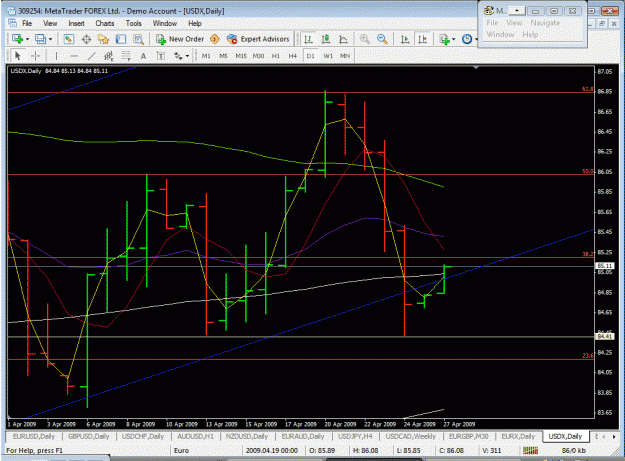Zoom in on the chart
The width and height of the screenshot is (625, 461).
click(364, 39)
